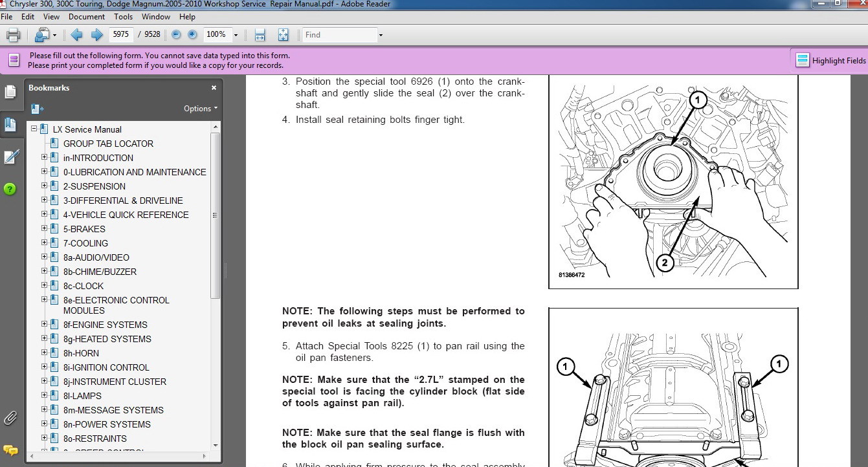Click the fit full page icon
Image resolution: width=868 pixels, height=467 pixels.
(283, 35)
